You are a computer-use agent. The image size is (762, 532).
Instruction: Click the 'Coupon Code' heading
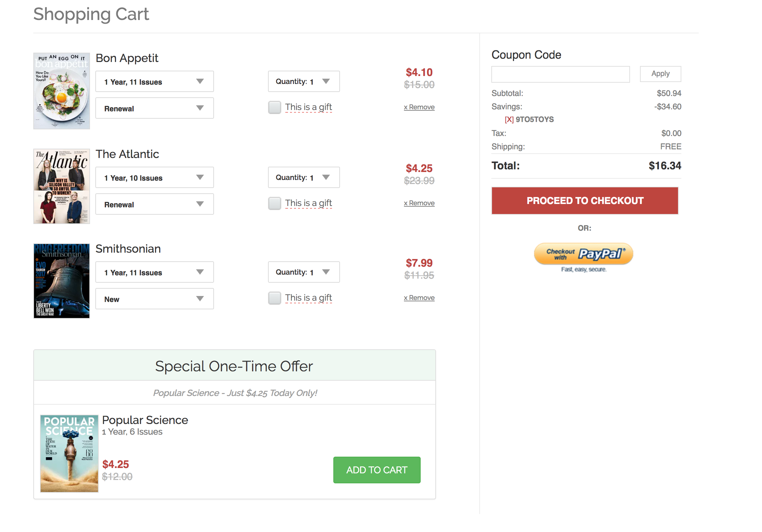[x=526, y=55]
